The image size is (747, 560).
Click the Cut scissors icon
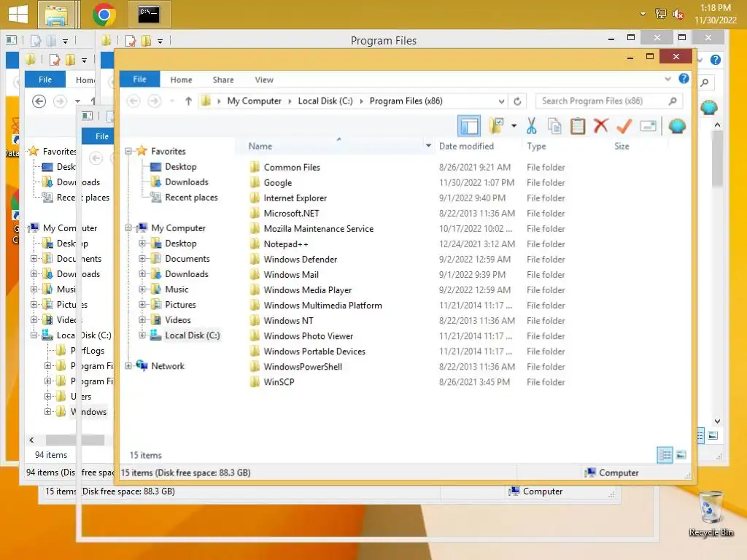pyautogui.click(x=531, y=126)
